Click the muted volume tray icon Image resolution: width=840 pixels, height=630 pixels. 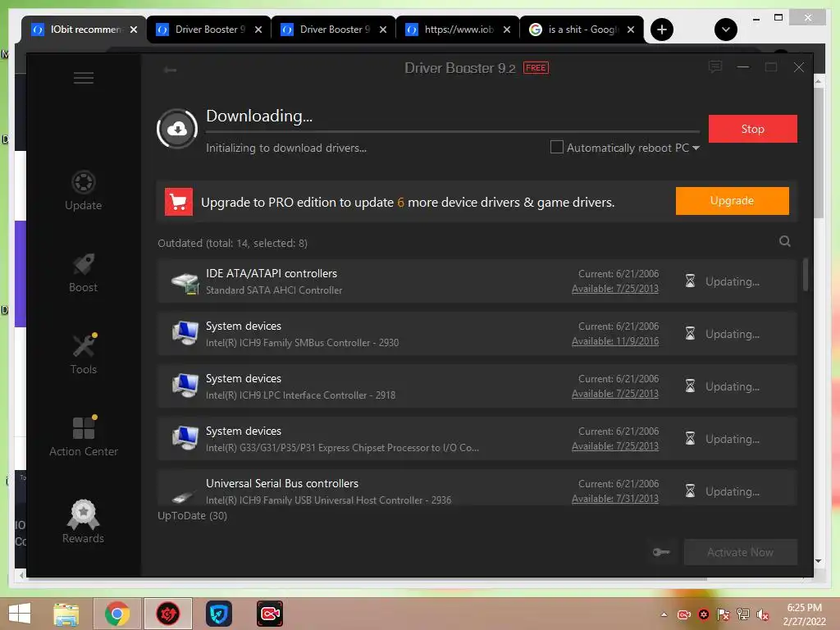(x=762, y=614)
